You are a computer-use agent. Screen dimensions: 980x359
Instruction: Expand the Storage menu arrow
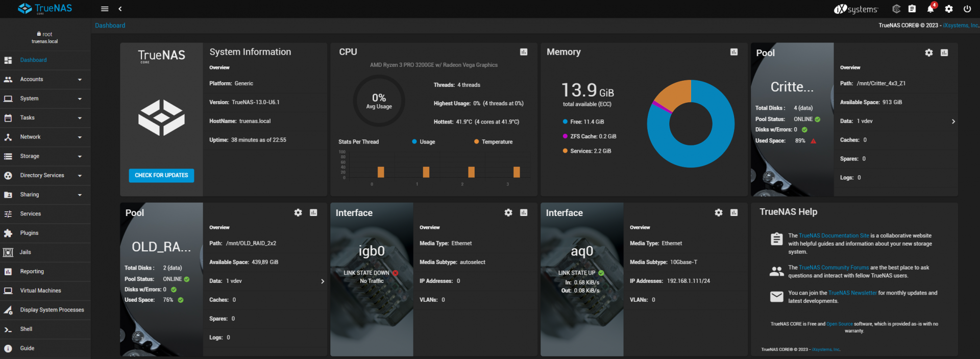pyautogui.click(x=80, y=157)
